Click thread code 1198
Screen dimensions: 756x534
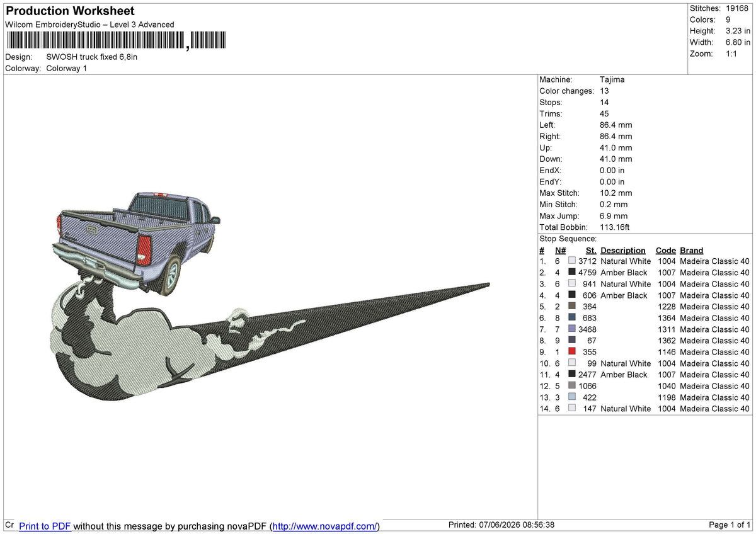click(x=665, y=397)
